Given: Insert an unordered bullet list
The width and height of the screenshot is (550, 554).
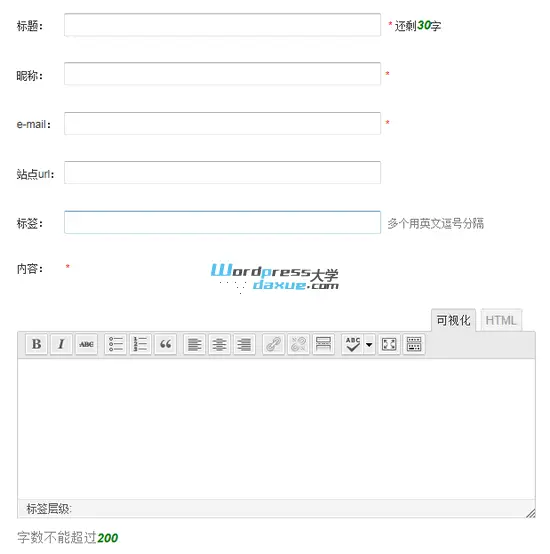Looking at the screenshot, I should click(x=116, y=344).
